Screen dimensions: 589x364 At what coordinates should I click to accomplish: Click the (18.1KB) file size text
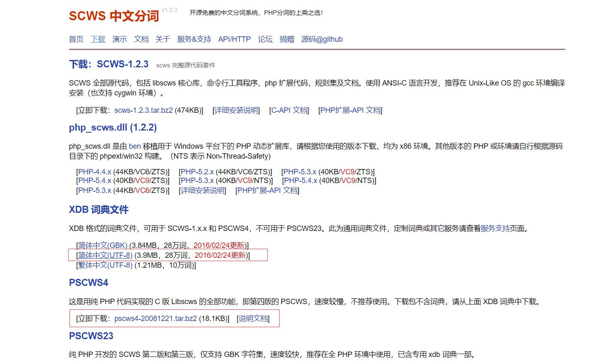[x=213, y=319]
